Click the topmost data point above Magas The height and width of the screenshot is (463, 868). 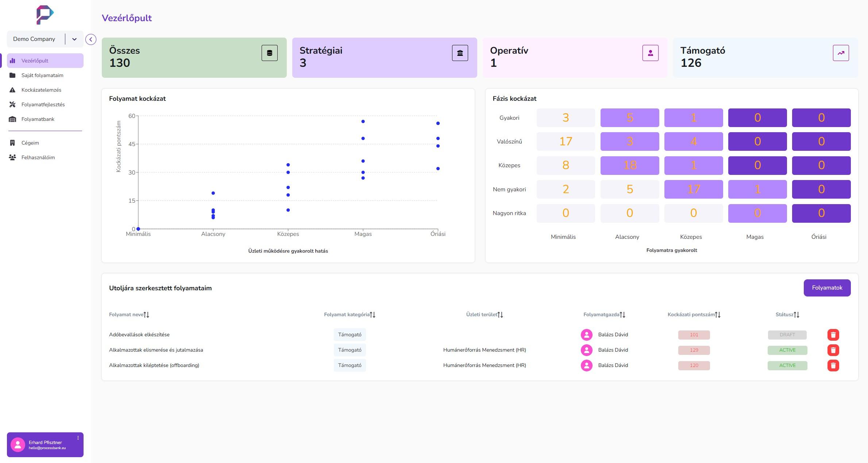(x=363, y=122)
